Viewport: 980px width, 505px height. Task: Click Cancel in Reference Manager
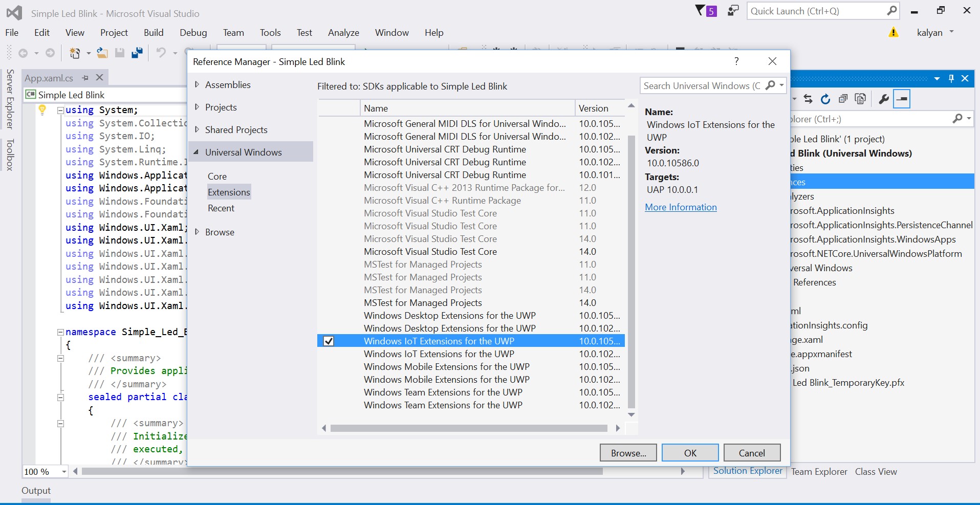point(752,453)
